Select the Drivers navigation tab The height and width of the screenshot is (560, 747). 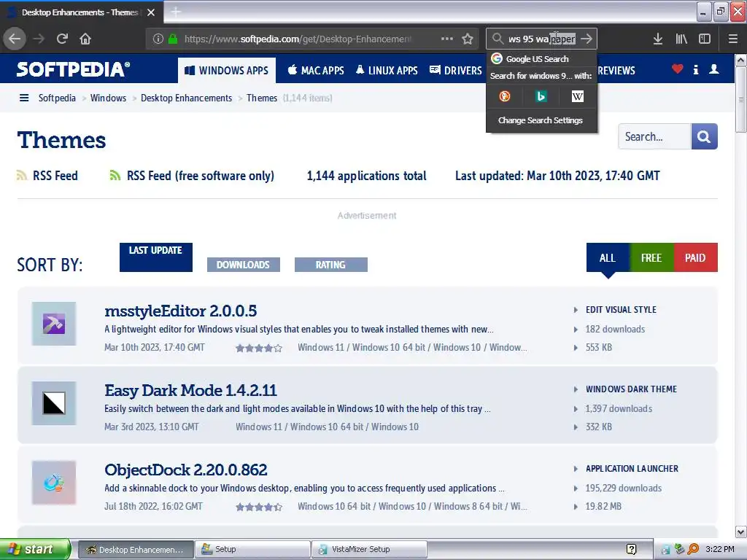[x=456, y=71]
